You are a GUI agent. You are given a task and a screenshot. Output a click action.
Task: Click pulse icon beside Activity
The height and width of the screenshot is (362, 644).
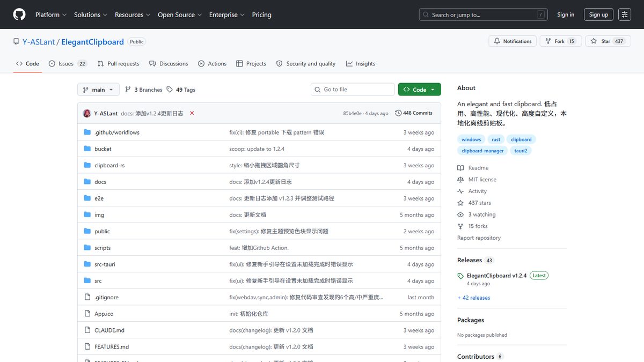click(x=460, y=191)
